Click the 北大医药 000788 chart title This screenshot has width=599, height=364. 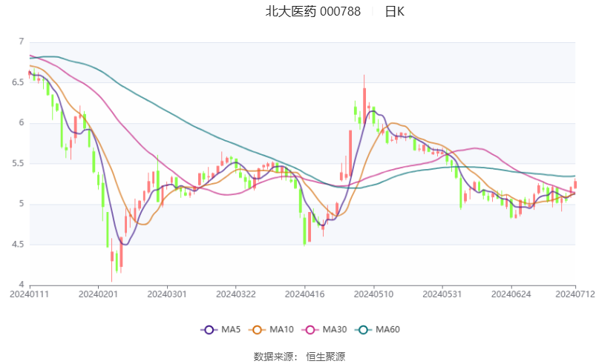coord(313,11)
